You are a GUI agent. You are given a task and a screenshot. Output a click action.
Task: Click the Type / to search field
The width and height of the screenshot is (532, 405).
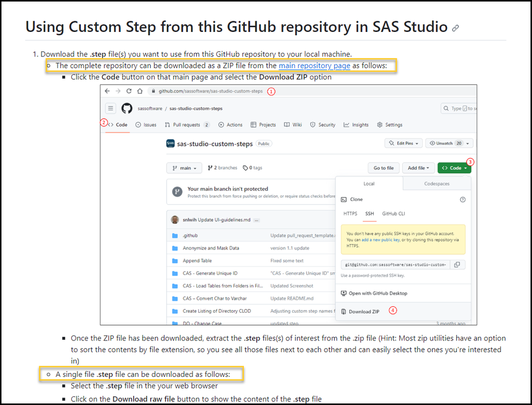(x=459, y=108)
